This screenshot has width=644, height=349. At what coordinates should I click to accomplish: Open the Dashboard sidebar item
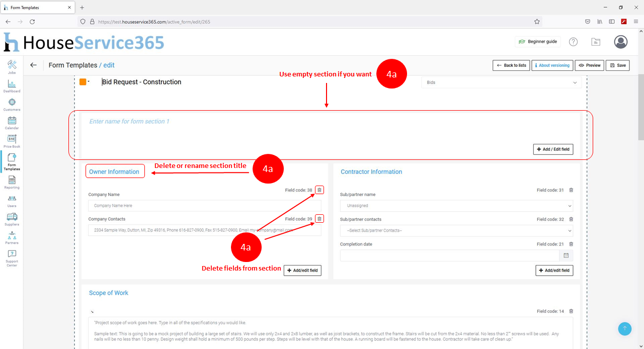coord(12,86)
